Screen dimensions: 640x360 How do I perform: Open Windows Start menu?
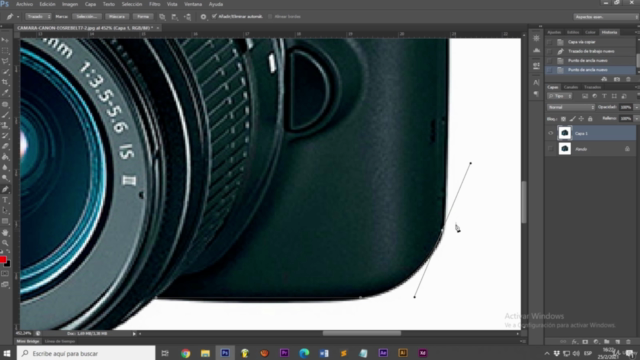[7, 353]
